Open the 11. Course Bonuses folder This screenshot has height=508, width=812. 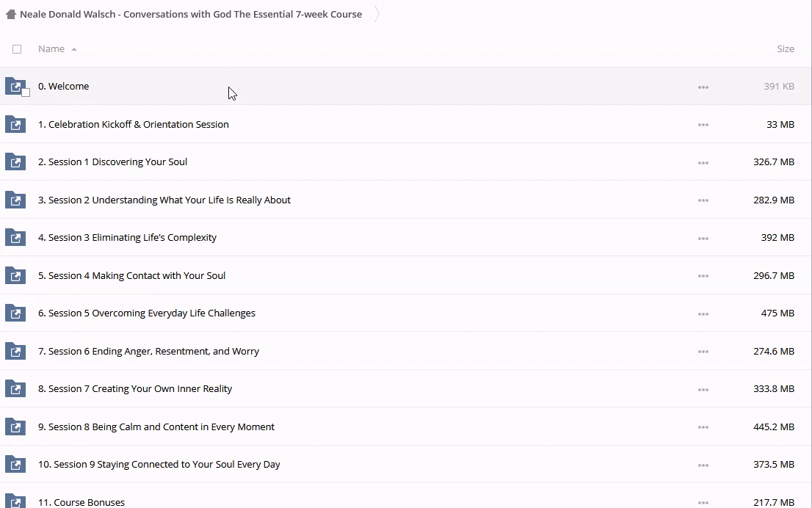coord(81,502)
